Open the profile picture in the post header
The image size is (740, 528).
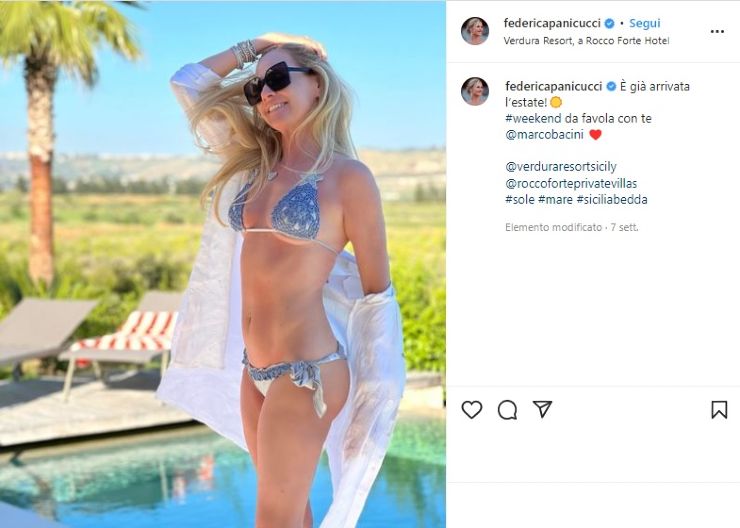click(475, 31)
